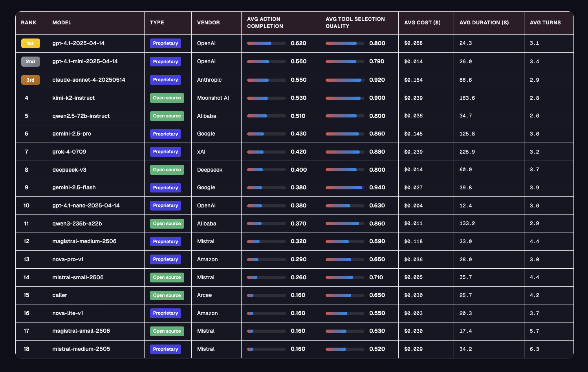Select the caller model name

(x=60, y=295)
